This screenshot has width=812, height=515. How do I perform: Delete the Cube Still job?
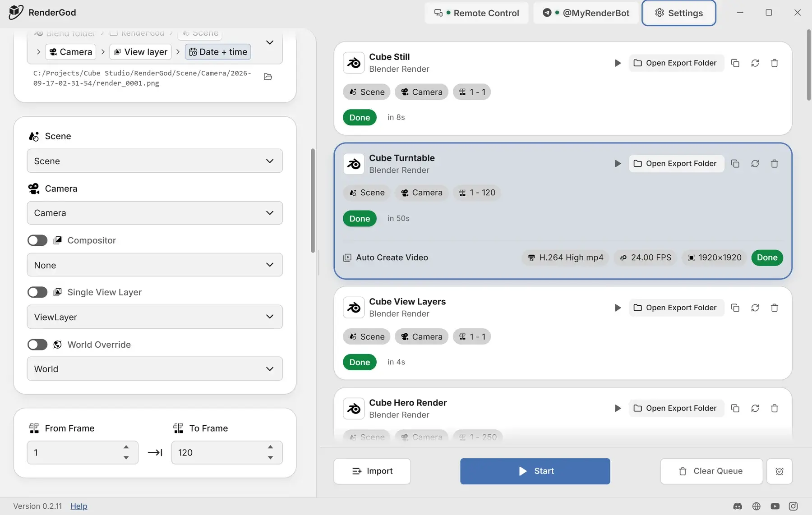click(775, 63)
